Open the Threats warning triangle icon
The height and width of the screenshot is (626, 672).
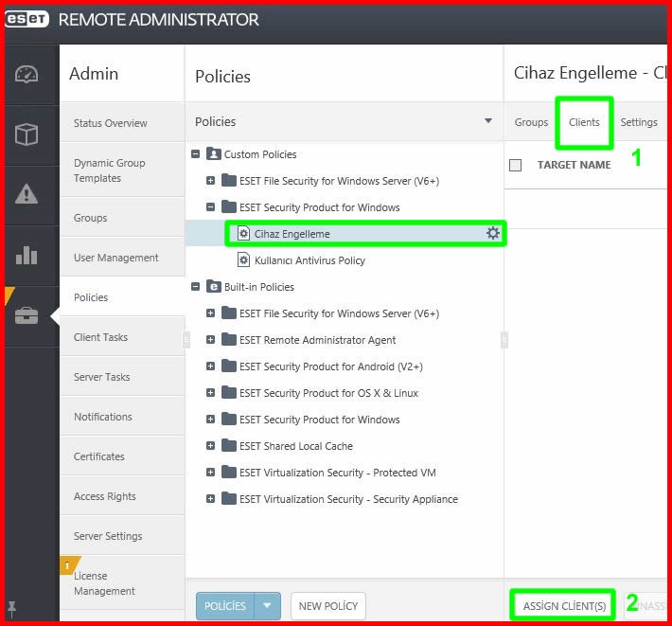pos(27,194)
